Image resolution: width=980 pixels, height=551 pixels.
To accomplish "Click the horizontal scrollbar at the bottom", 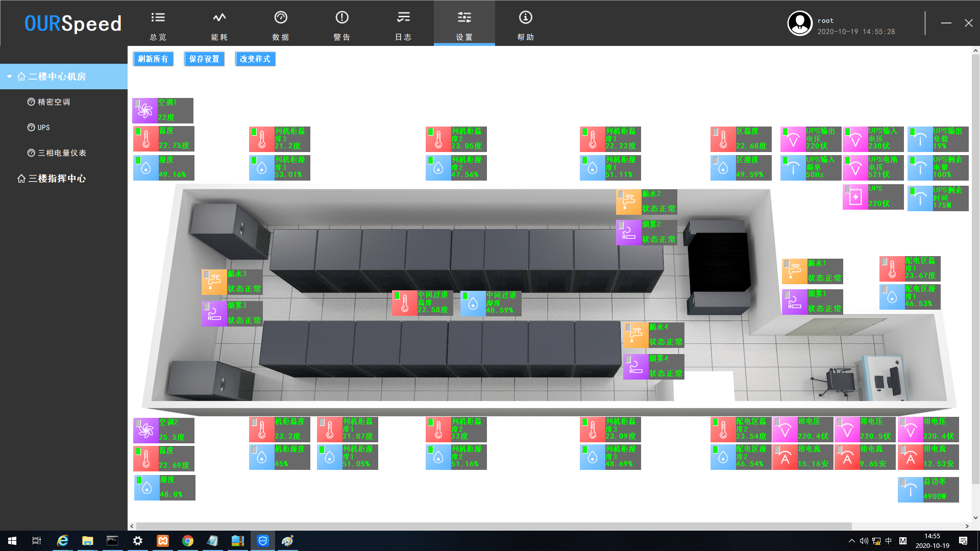I will point(494,526).
